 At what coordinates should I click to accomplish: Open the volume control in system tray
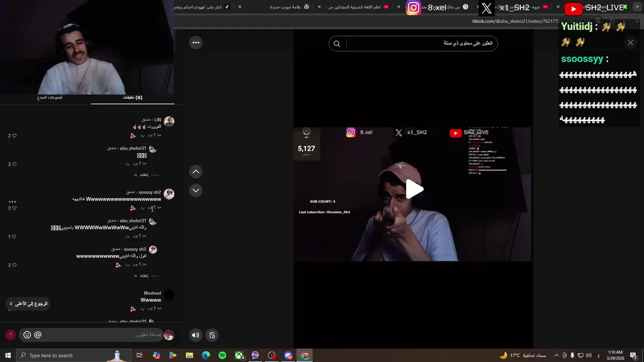click(588, 355)
